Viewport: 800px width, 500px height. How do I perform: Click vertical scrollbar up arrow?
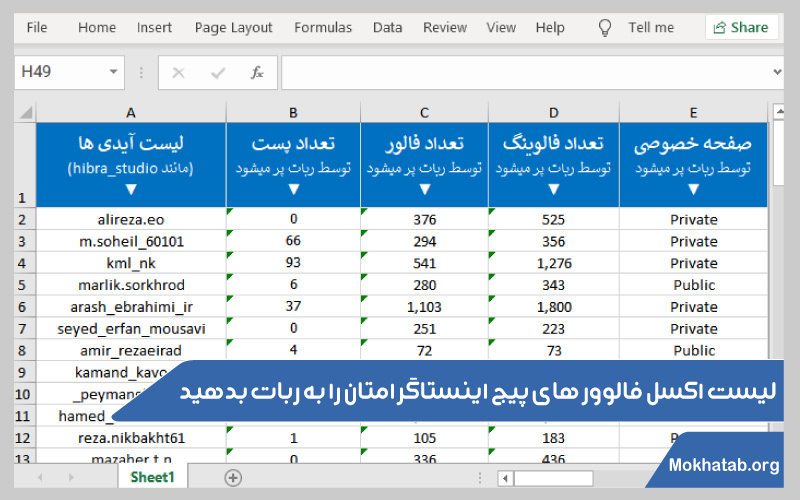coord(779,111)
